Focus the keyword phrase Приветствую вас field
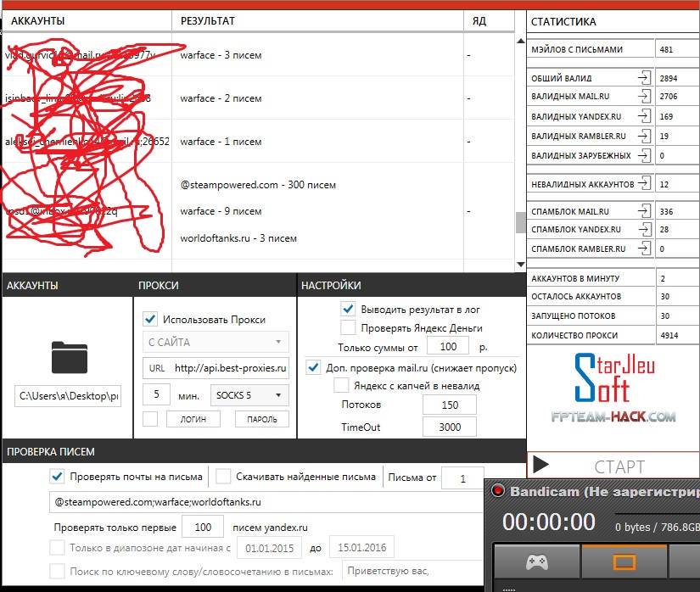Viewport: 700px width, 592px height. click(x=413, y=571)
